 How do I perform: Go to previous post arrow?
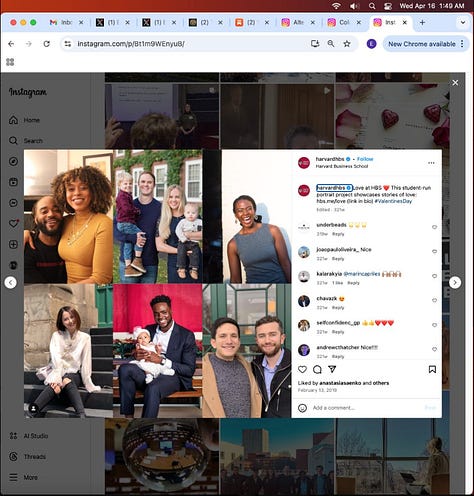coord(11,283)
